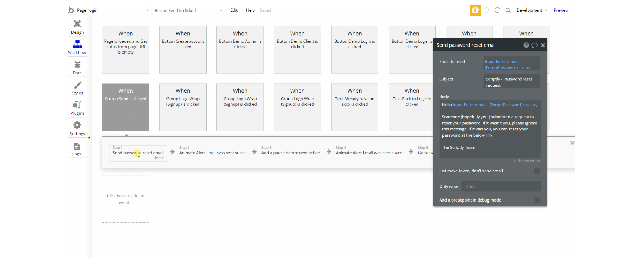Viewport: 644px width, 260px height.
Task: Open the Help menu
Action: (x=250, y=10)
